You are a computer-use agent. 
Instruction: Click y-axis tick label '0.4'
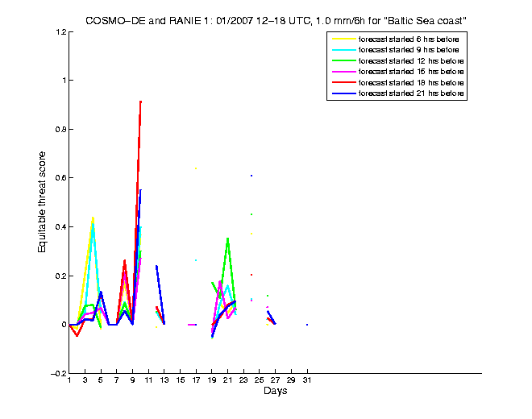click(x=60, y=227)
